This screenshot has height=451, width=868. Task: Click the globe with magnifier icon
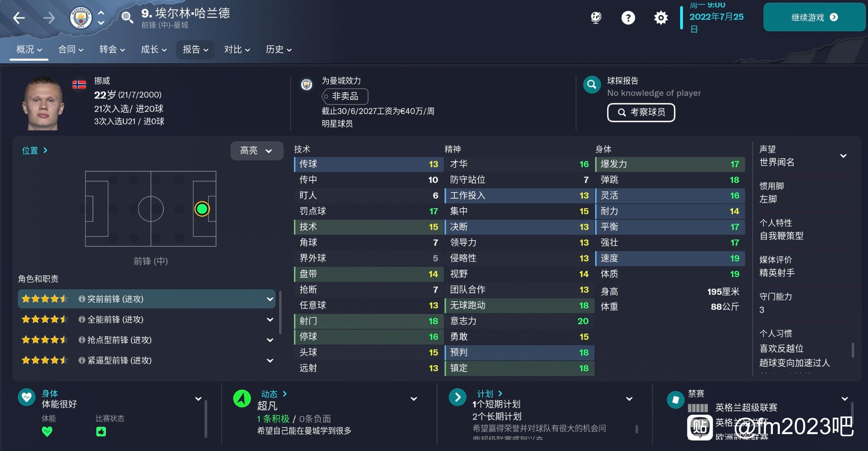pyautogui.click(x=596, y=18)
